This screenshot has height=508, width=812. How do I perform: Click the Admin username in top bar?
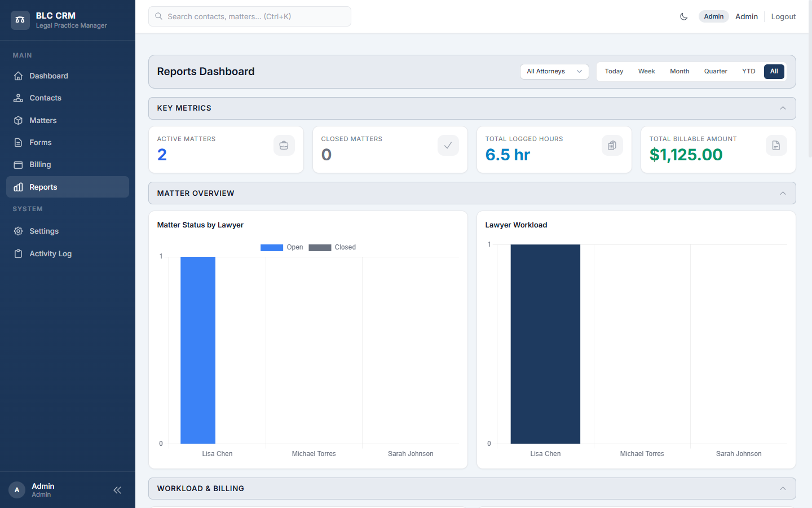747,16
